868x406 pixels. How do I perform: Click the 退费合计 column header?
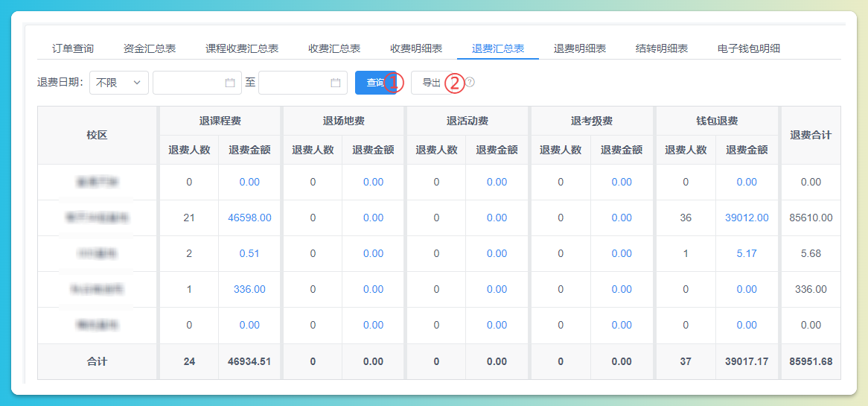pyautogui.click(x=811, y=135)
